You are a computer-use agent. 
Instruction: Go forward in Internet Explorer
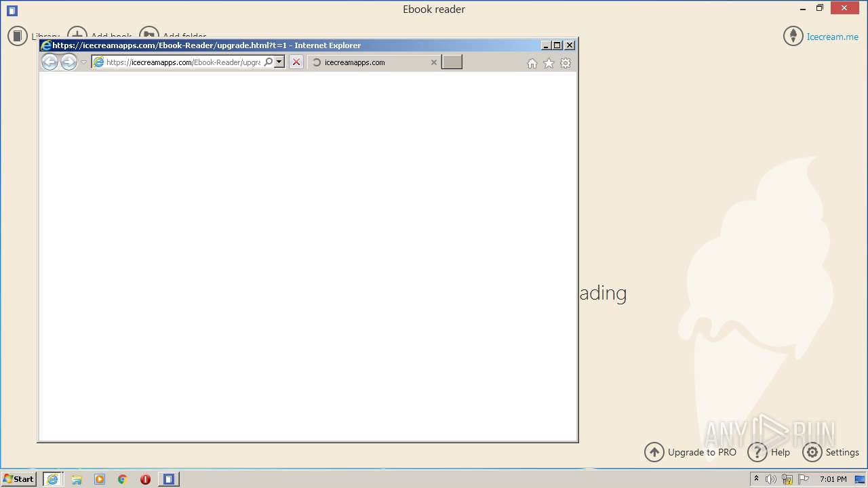(x=68, y=62)
